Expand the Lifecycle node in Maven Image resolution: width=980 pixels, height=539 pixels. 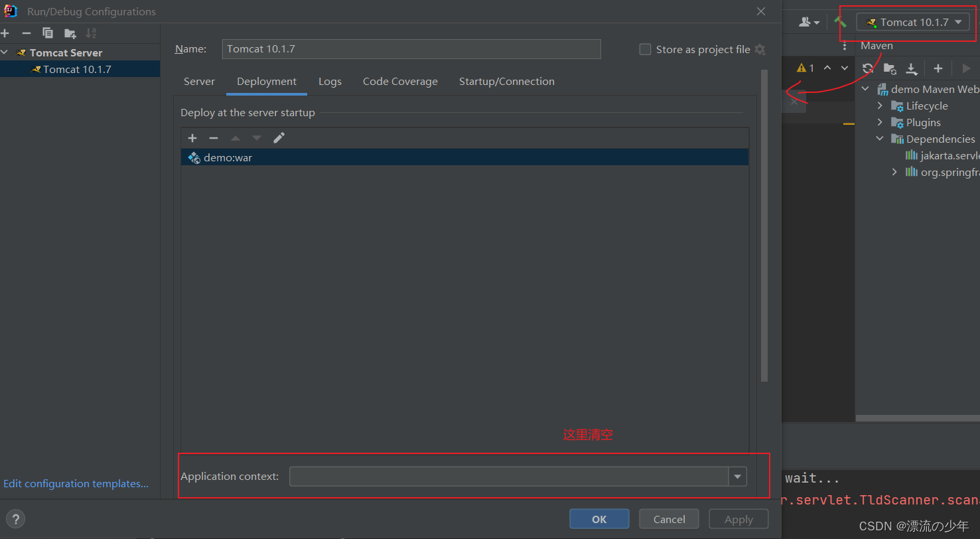pyautogui.click(x=880, y=106)
